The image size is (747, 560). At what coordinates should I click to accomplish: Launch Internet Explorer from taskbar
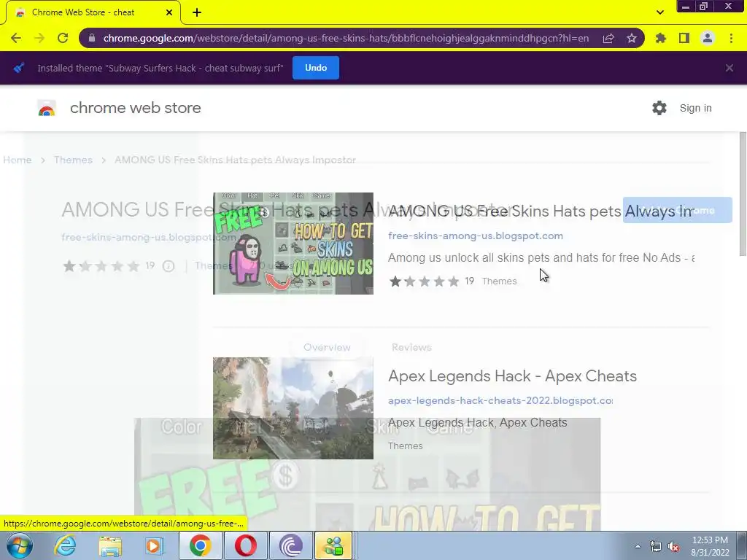65,545
